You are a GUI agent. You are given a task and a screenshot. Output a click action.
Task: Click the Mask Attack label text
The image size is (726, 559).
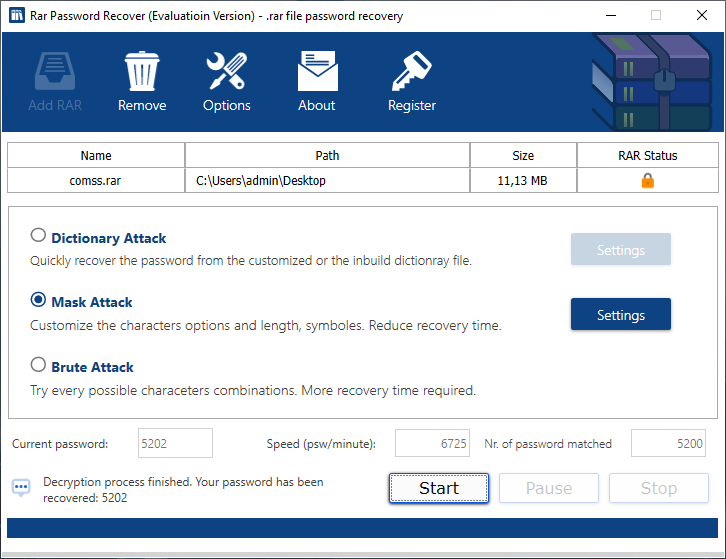click(92, 302)
